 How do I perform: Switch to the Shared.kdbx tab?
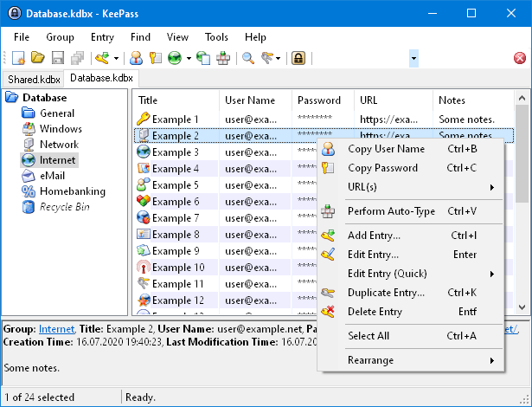click(x=34, y=80)
